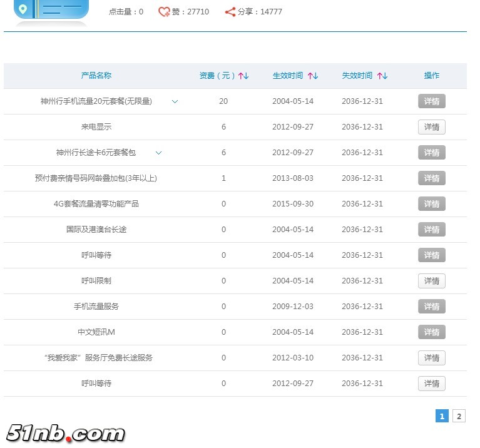Go to page 1
The image size is (480, 448).
(x=442, y=416)
